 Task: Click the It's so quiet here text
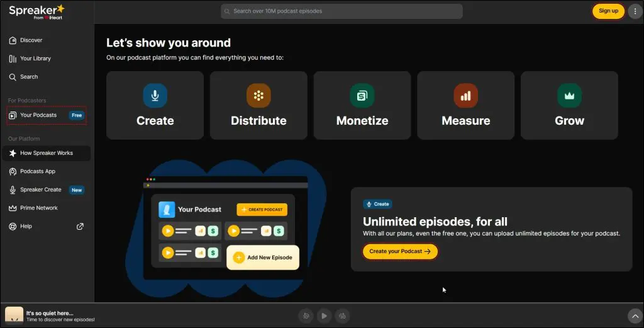(x=50, y=313)
